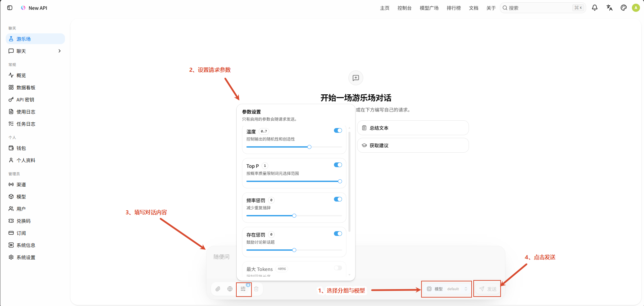Turn off 频率惩罚 switch
The image size is (644, 306).
[338, 199]
